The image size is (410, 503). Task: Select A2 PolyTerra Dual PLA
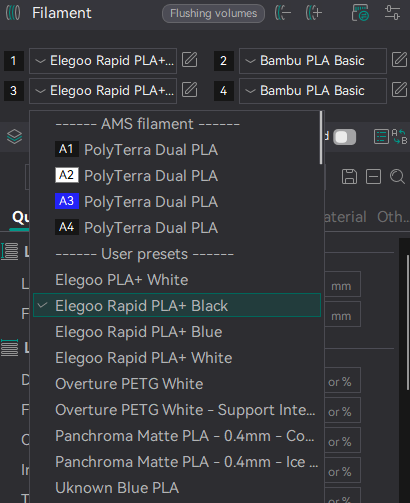pyautogui.click(x=177, y=176)
